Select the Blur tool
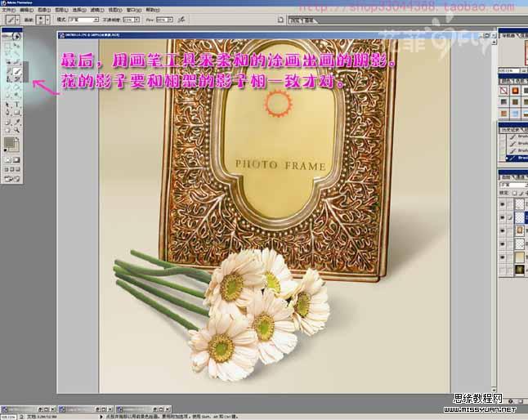The width and height of the screenshot is (528, 420). coord(8,96)
